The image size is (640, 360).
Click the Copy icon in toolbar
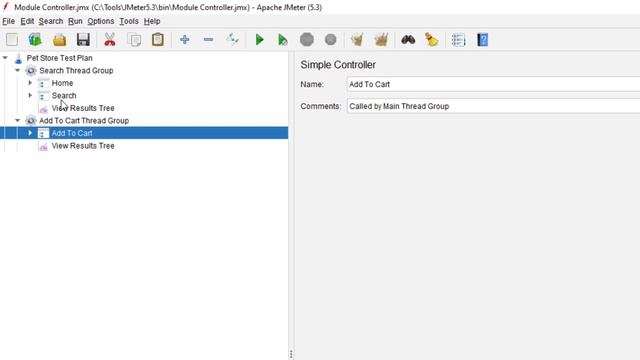(x=134, y=40)
